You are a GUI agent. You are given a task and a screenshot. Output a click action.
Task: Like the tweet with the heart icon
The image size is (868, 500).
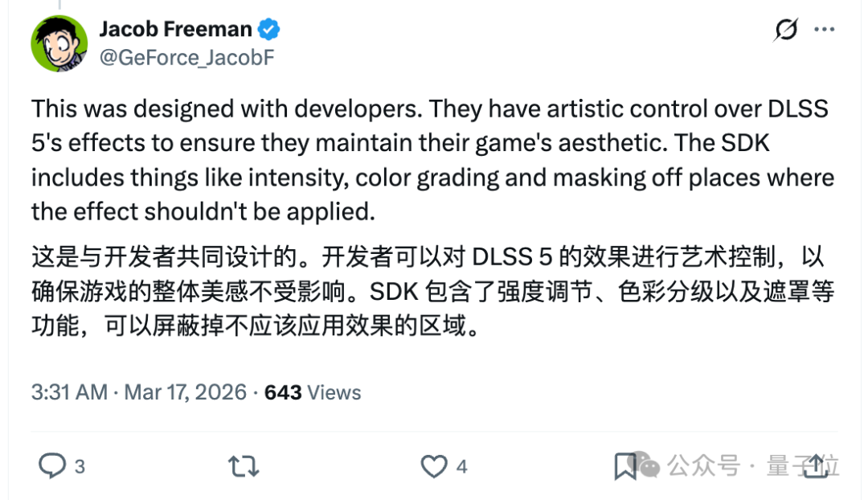pos(434,465)
